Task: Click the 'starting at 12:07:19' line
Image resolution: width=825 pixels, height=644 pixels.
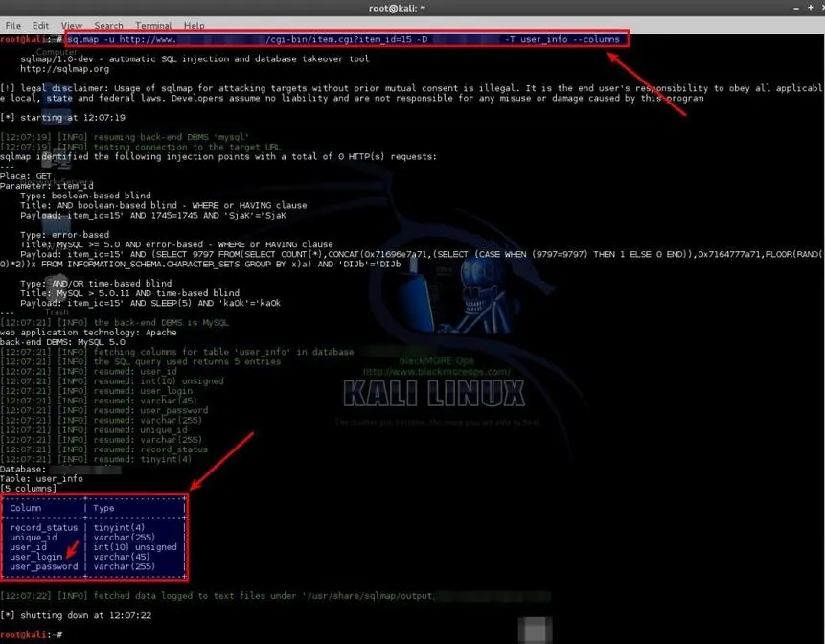Action: [x=63, y=117]
